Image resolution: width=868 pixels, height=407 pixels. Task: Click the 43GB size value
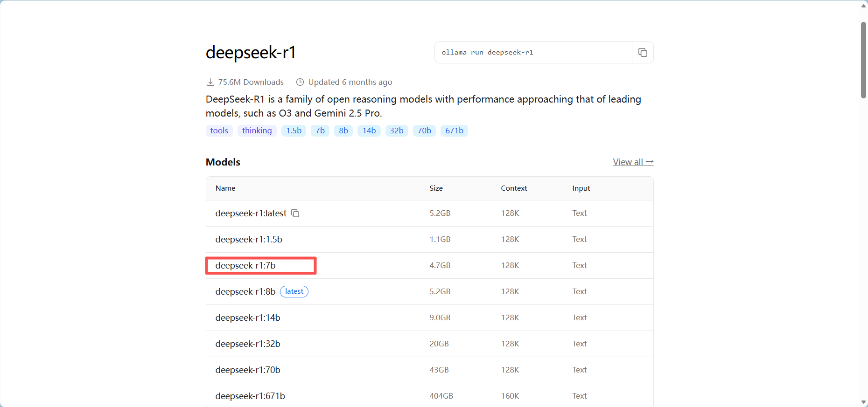(439, 370)
